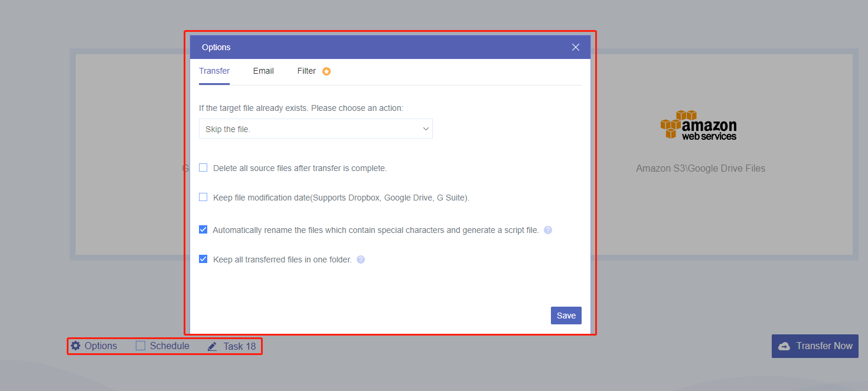868x391 pixels.
Task: Save the transfer options
Action: pos(566,316)
